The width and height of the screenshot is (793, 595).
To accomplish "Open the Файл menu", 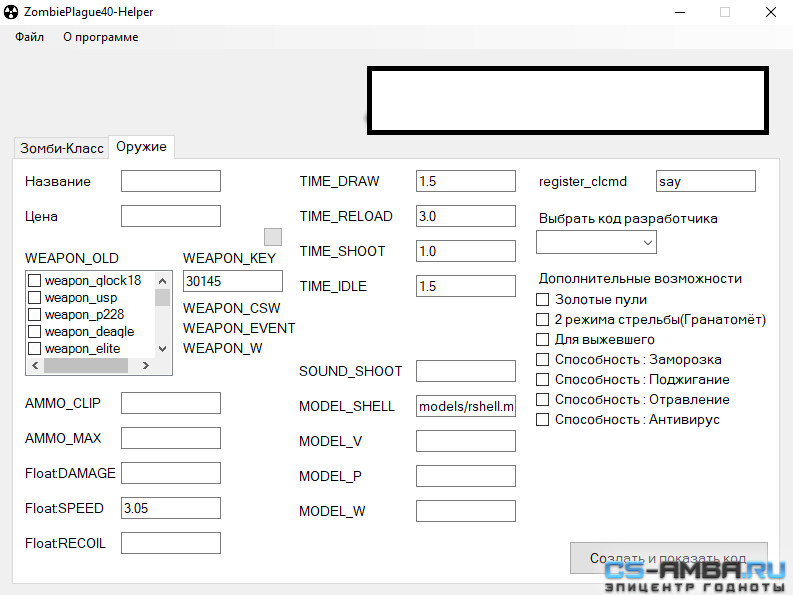I will (29, 37).
